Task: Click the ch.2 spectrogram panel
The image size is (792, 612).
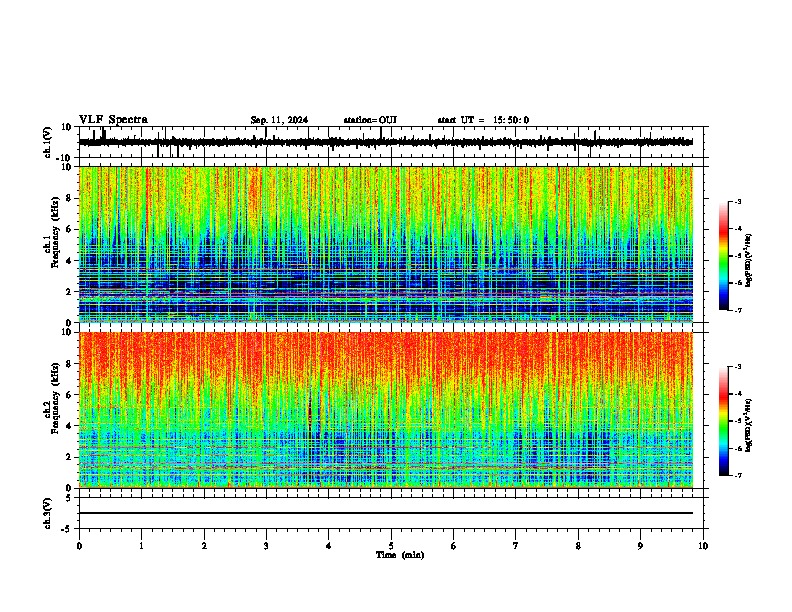Action: [386, 410]
